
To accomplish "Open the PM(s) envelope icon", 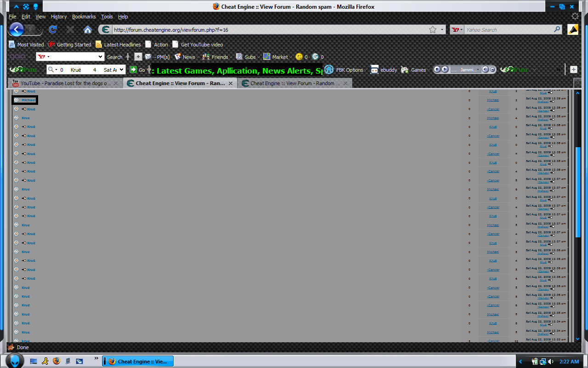I will [x=148, y=57].
